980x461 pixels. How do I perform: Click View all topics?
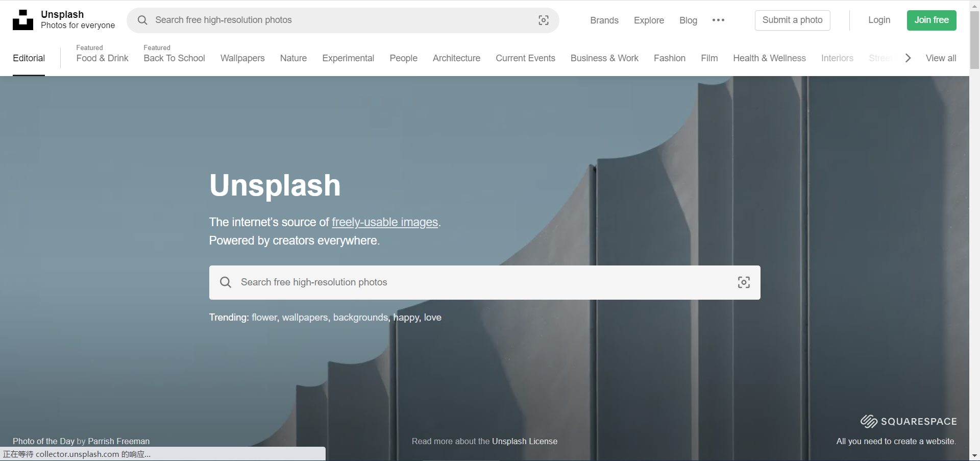tap(941, 58)
